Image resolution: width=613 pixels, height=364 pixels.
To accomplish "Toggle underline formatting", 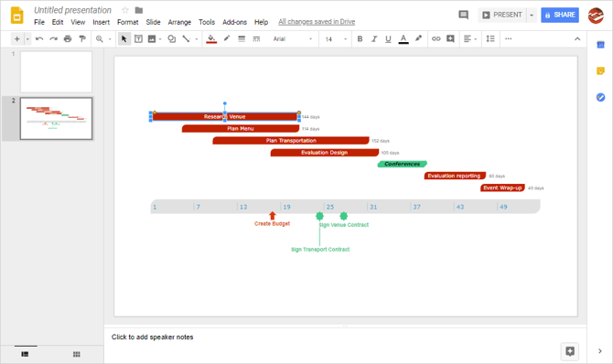I will pyautogui.click(x=388, y=38).
